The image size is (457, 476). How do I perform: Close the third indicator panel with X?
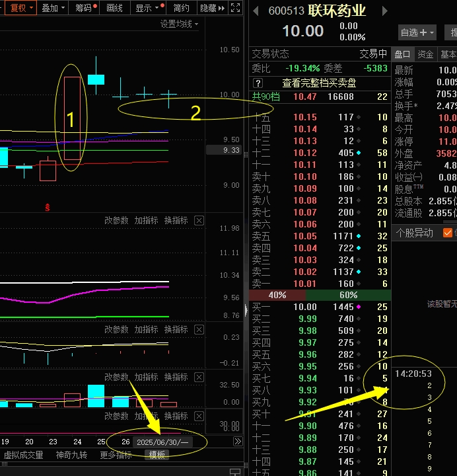point(199,377)
